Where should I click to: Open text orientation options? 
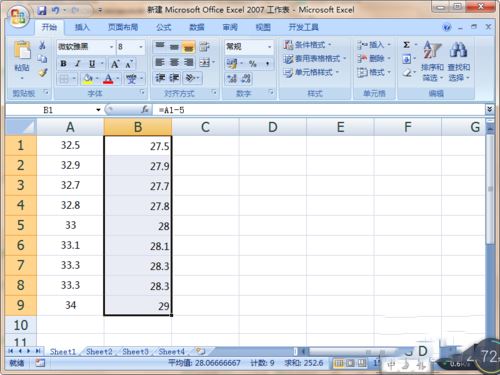[192, 78]
